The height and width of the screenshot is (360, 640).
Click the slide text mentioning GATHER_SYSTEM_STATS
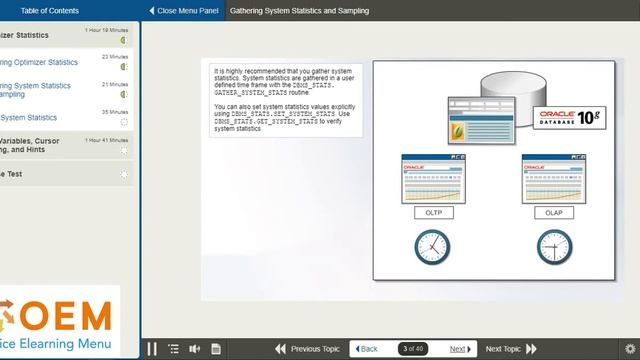click(x=284, y=82)
